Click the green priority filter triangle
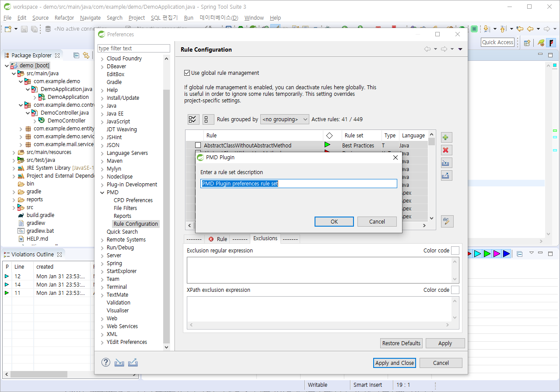 click(x=487, y=254)
